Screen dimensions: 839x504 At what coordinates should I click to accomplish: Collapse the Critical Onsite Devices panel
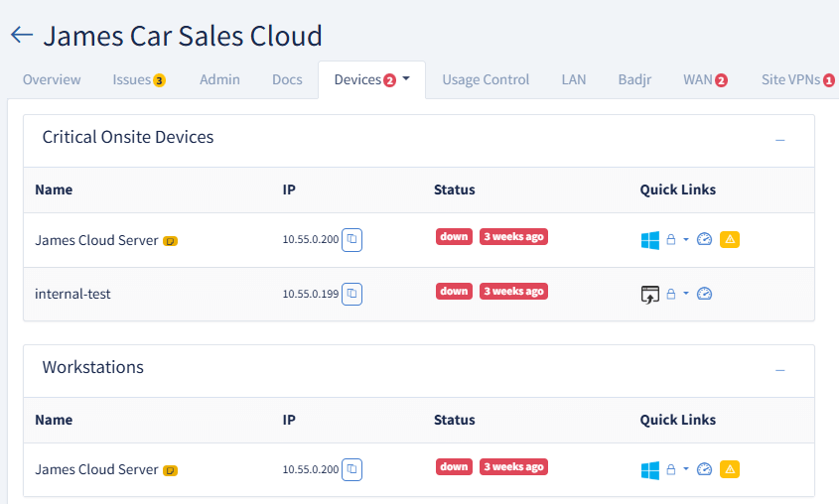[780, 140]
